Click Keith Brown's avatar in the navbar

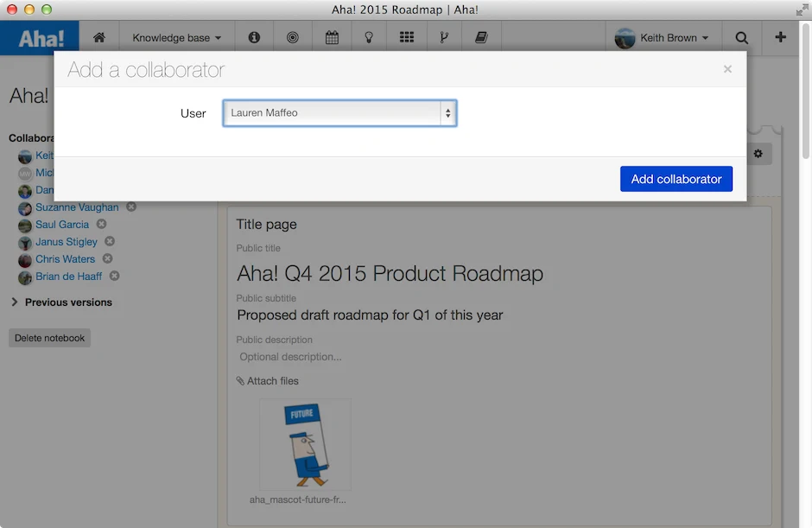[x=625, y=38]
